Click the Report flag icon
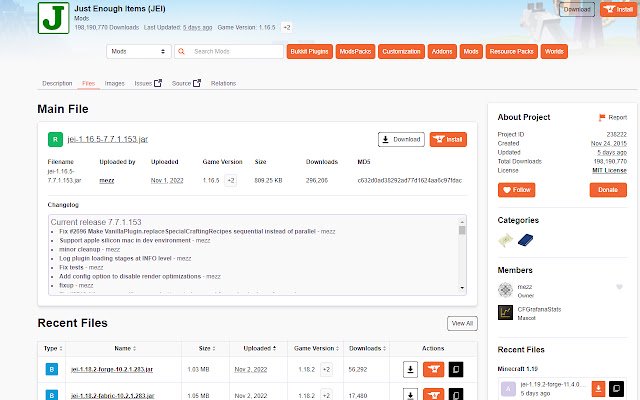Image resolution: width=640 pixels, height=400 pixels. pos(602,118)
